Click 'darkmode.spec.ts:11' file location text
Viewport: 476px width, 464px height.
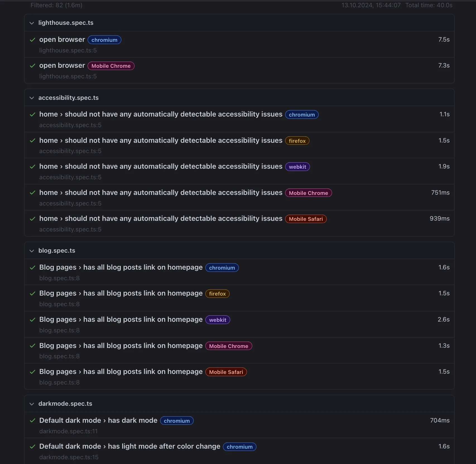point(68,431)
